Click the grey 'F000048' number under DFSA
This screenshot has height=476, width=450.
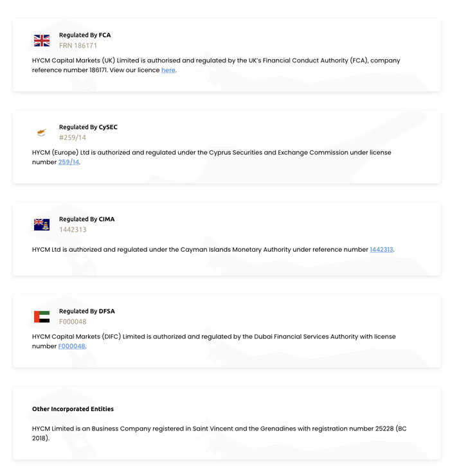pyautogui.click(x=73, y=321)
